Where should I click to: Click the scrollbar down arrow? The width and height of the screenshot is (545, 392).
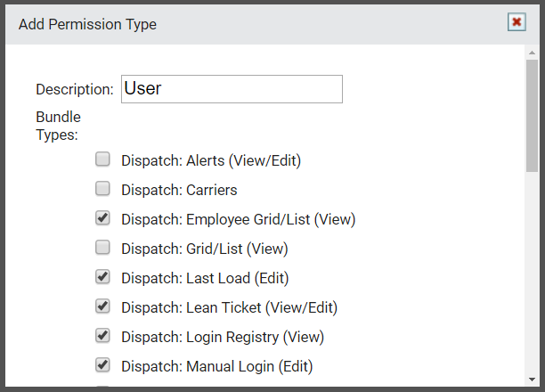tap(532, 380)
